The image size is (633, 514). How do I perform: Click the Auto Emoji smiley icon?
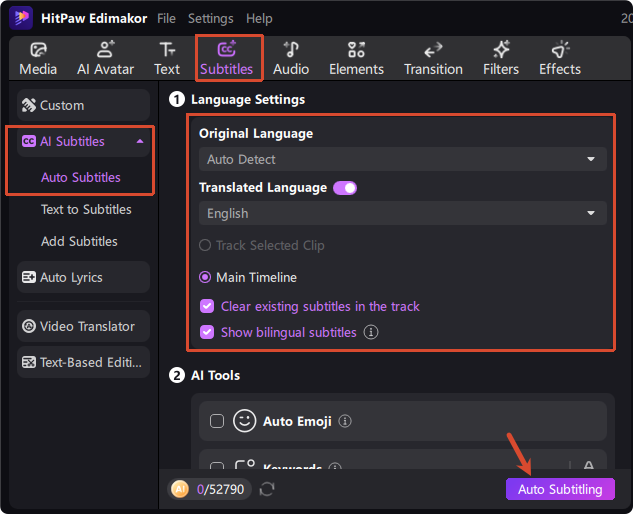244,421
